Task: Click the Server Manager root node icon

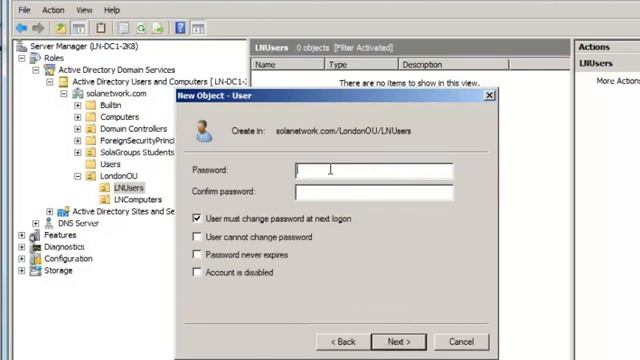Action: (x=22, y=46)
